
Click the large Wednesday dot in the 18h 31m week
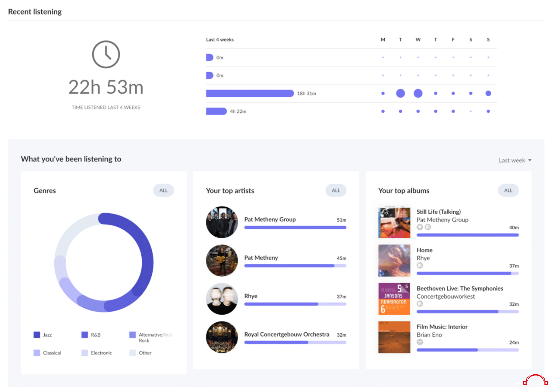coord(418,93)
